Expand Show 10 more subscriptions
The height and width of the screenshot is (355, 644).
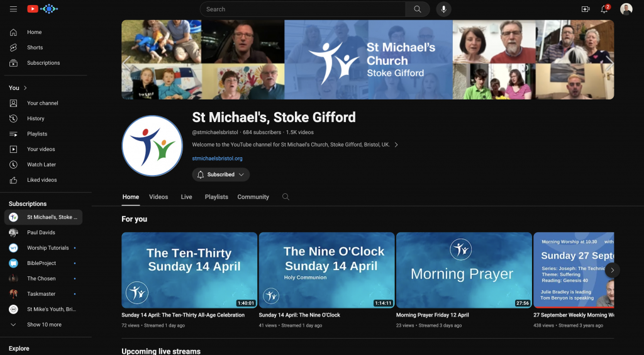pos(43,325)
